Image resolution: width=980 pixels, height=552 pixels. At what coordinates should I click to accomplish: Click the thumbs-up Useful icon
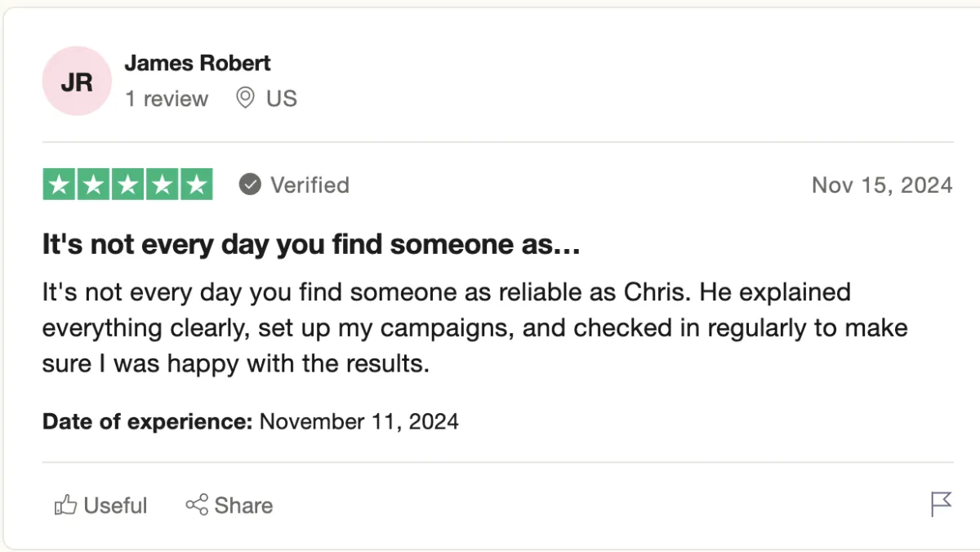point(65,505)
